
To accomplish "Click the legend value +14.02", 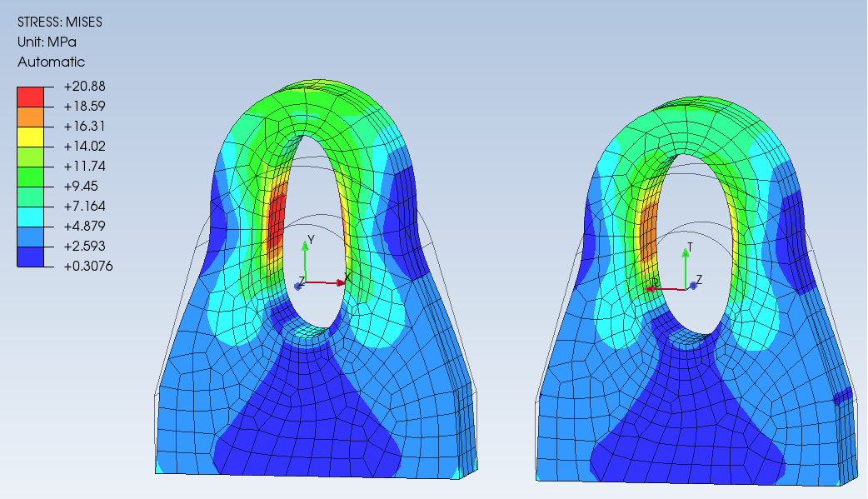I will [x=85, y=147].
